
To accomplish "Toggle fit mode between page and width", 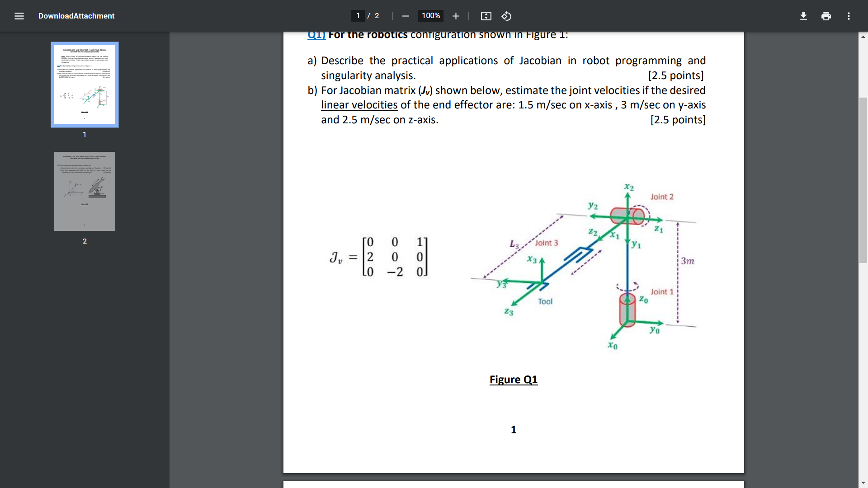I will click(486, 16).
